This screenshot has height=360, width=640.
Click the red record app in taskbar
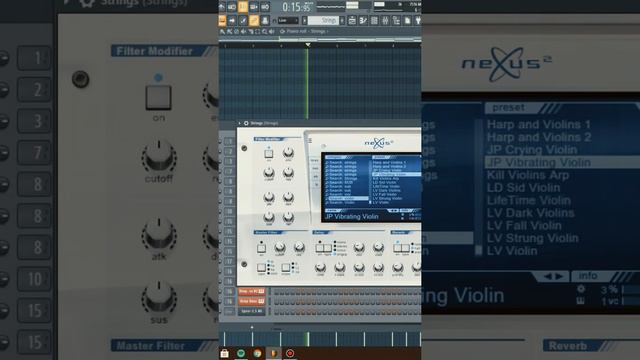[290, 353]
